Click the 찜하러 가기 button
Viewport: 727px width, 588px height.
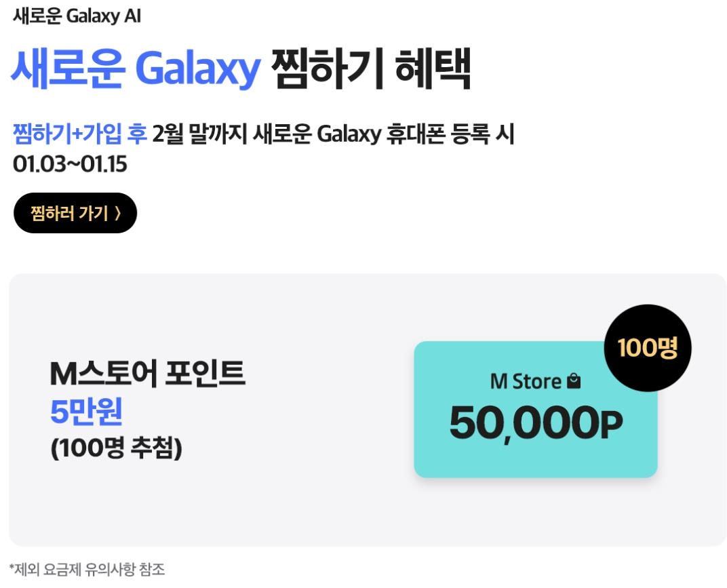tap(75, 212)
